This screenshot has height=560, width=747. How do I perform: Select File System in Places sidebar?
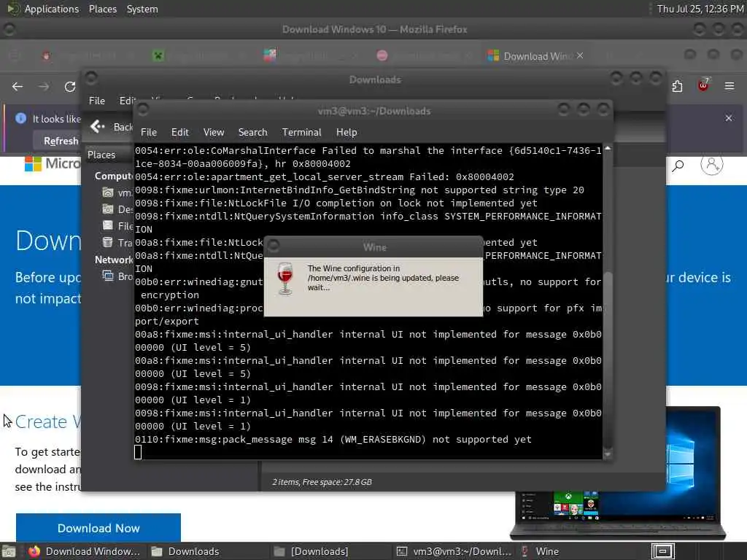(117, 226)
